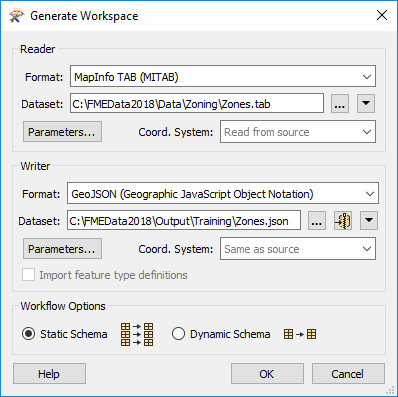This screenshot has height=397, width=398.
Task: Toggle Import feature type definitions checkbox
Action: click(28, 275)
